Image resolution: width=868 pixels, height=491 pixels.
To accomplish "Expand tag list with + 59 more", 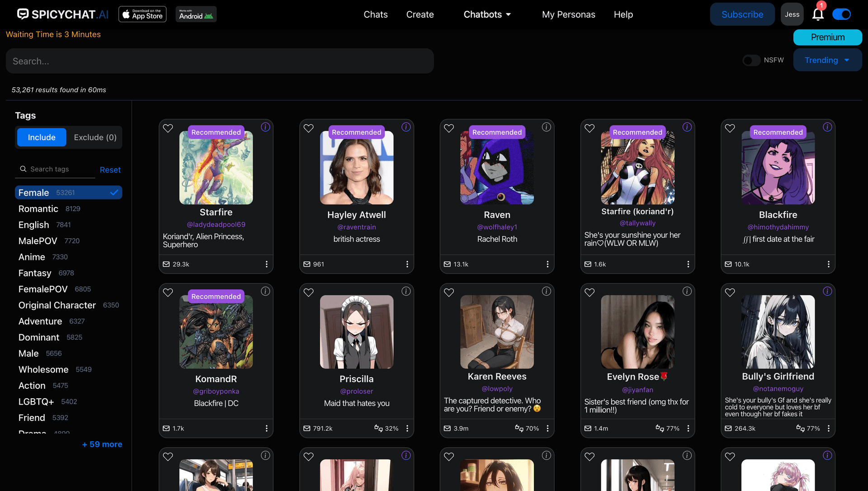I will tap(102, 444).
